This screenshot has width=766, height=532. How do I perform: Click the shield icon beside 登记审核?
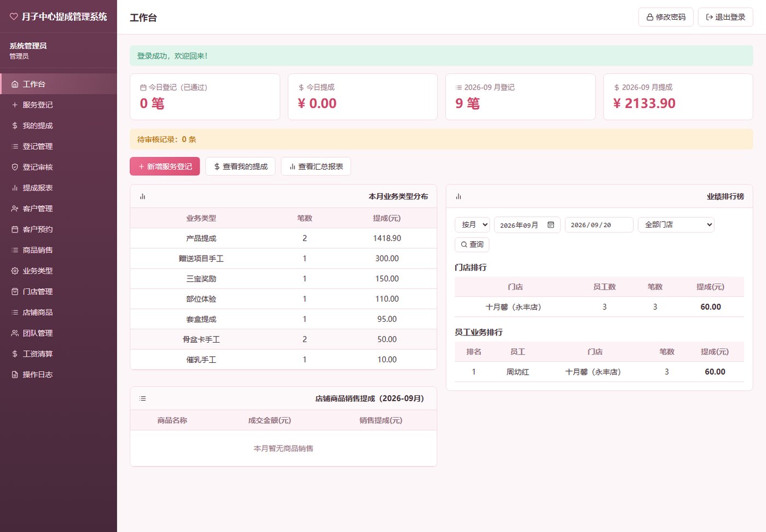[x=15, y=167]
